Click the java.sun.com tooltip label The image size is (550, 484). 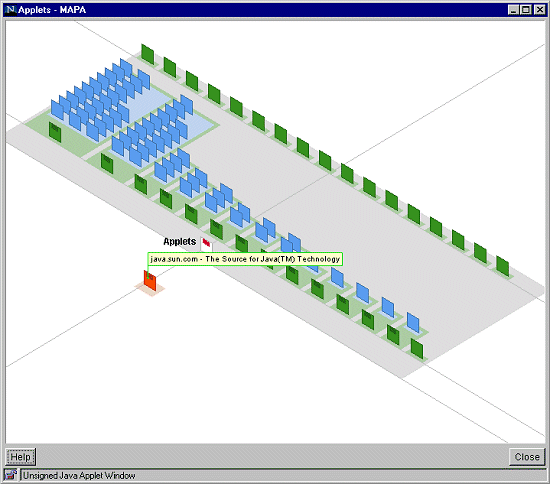pyautogui.click(x=245, y=259)
